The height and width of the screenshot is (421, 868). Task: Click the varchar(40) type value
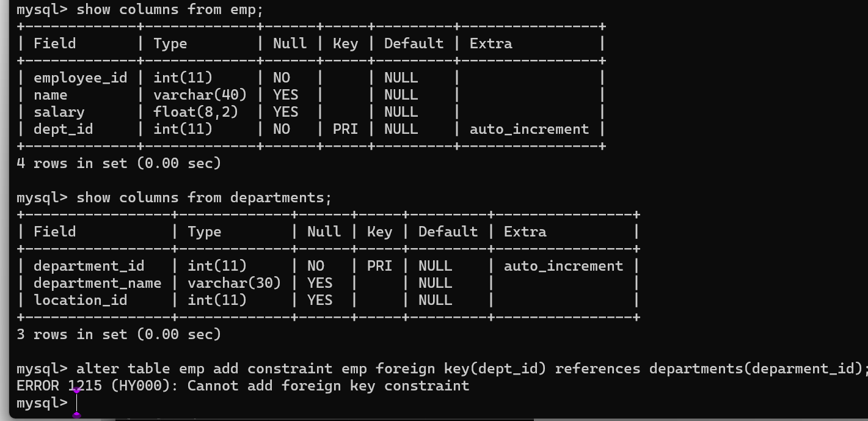point(200,95)
